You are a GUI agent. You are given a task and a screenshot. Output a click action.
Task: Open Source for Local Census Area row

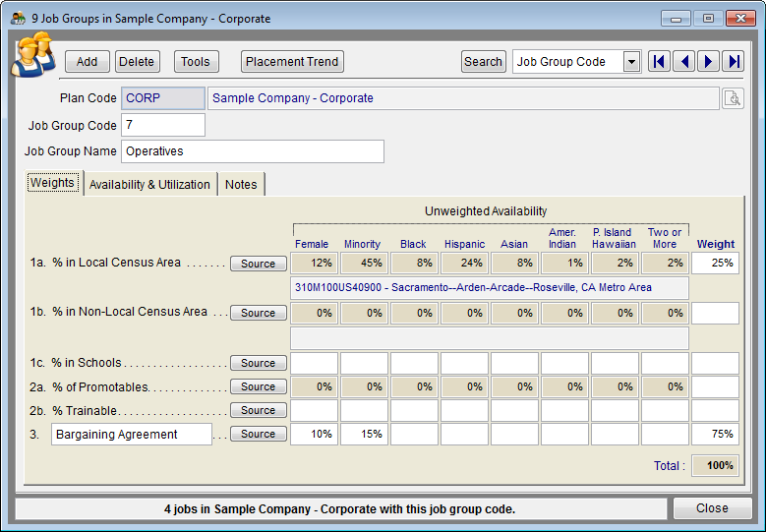[258, 264]
